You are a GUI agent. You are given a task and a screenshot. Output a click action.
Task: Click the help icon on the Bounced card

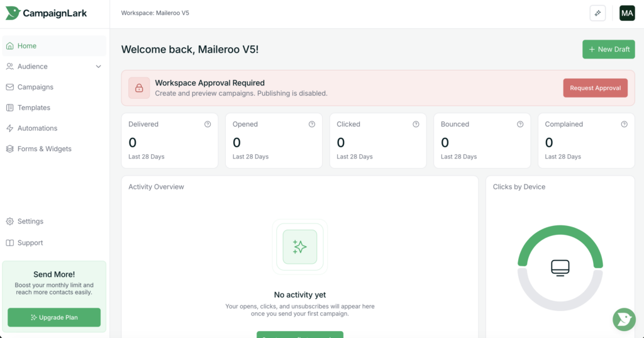(520, 125)
